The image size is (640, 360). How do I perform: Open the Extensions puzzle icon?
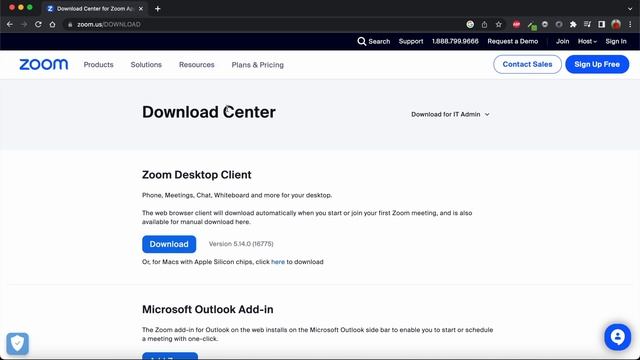coord(573,24)
